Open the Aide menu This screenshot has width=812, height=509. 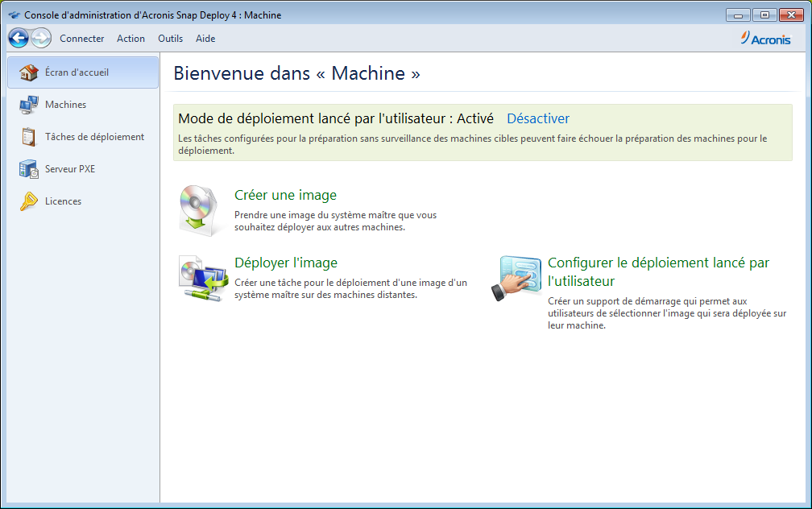tap(205, 39)
